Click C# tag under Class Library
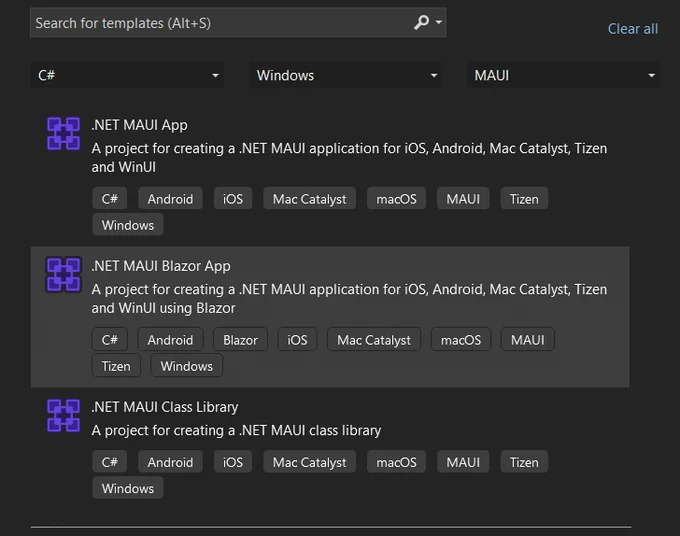The image size is (680, 536). pyautogui.click(x=110, y=462)
